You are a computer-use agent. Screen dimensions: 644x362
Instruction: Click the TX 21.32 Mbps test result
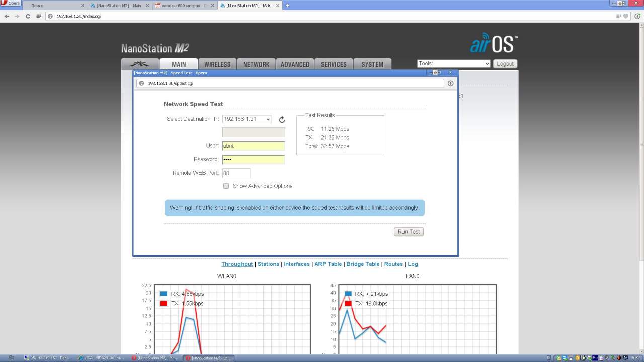(327, 138)
